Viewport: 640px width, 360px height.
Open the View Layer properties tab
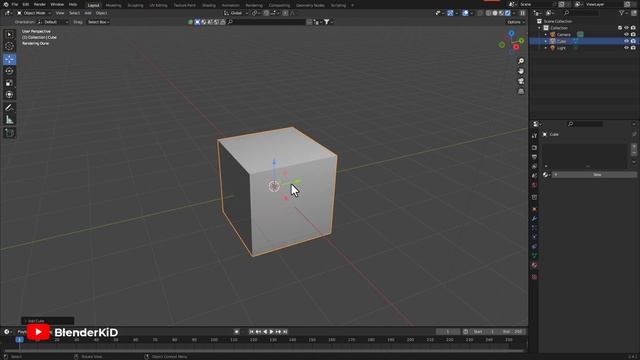click(534, 167)
